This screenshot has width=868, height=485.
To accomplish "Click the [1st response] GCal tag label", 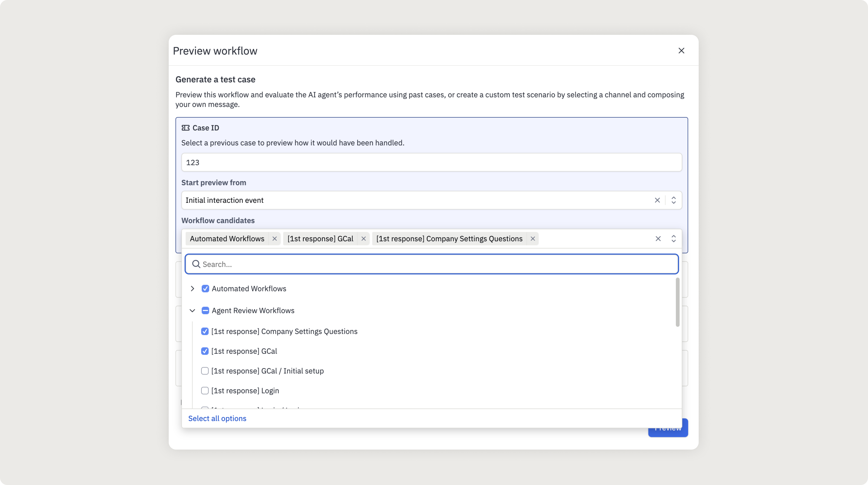I will pyautogui.click(x=320, y=238).
